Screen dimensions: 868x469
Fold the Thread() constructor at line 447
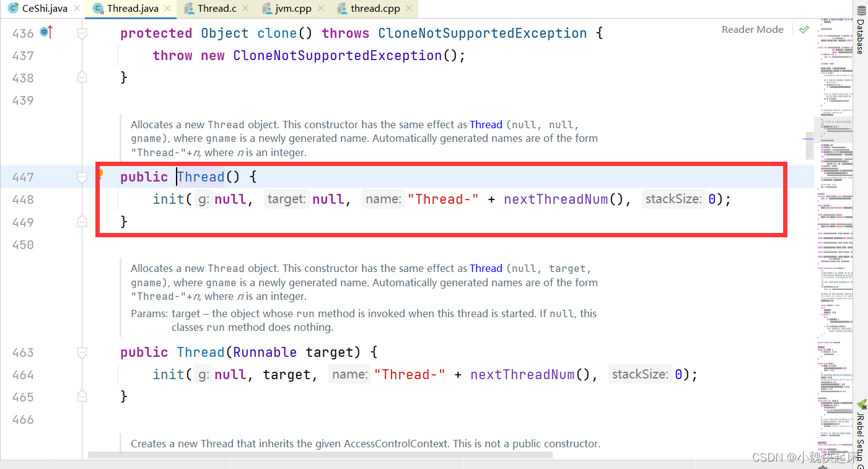(82, 177)
